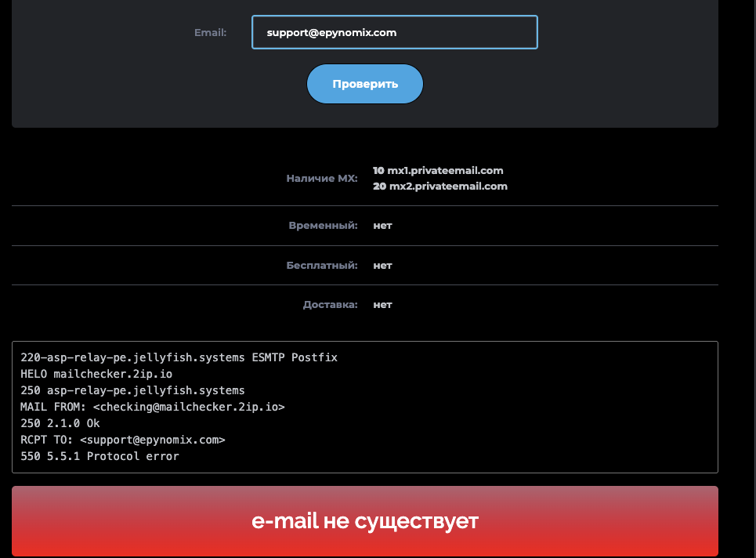The image size is (756, 558).
Task: Click the HELO mailchecker.2ip.io log line
Action: (x=96, y=374)
